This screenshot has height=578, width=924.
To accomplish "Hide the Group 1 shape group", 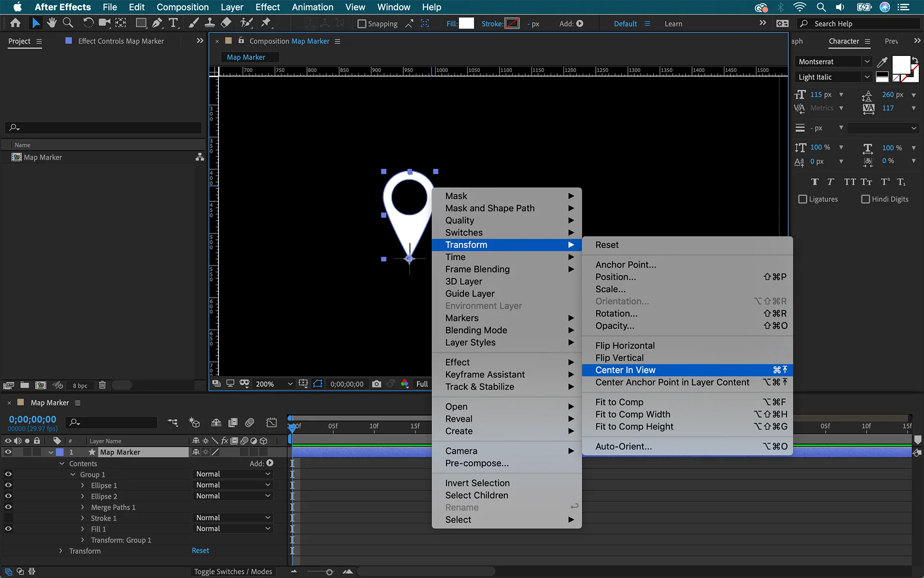I will point(8,474).
